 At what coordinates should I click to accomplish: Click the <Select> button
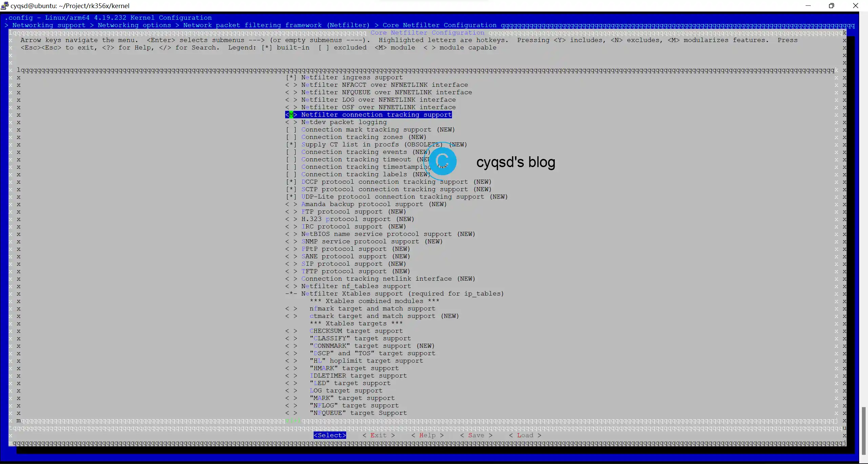click(x=330, y=435)
